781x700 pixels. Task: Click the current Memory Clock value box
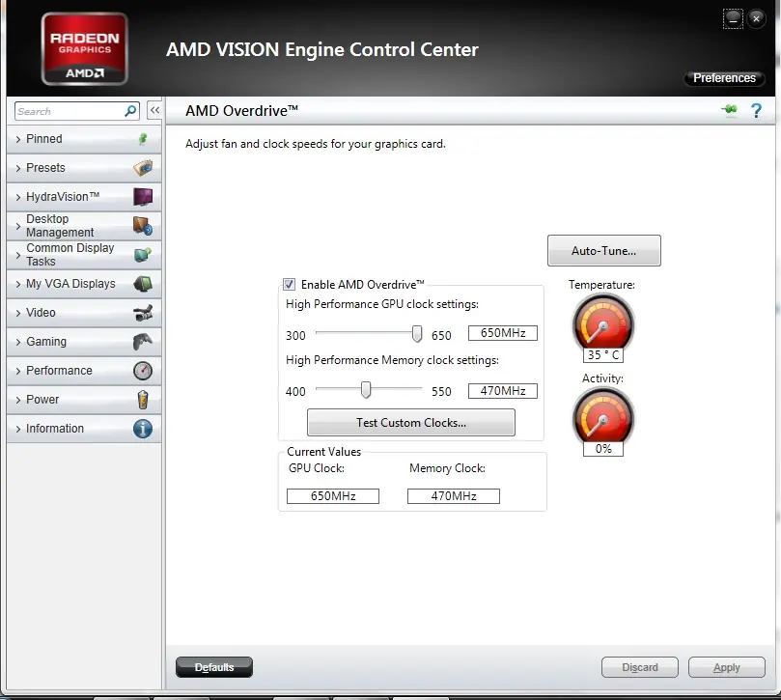click(x=454, y=496)
